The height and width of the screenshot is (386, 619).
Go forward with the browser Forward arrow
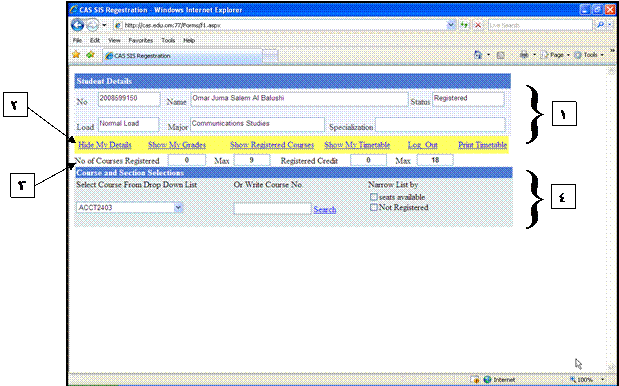click(92, 25)
